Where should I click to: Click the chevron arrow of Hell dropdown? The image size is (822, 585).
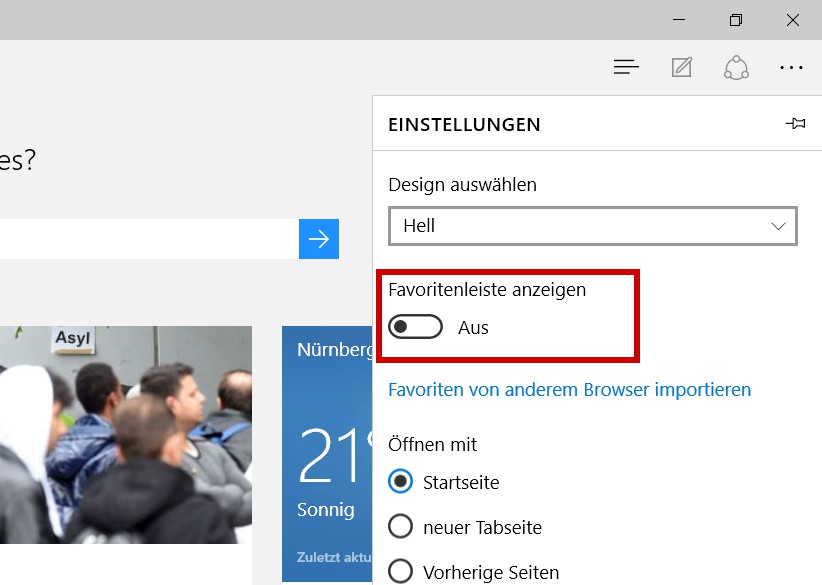[778, 226]
